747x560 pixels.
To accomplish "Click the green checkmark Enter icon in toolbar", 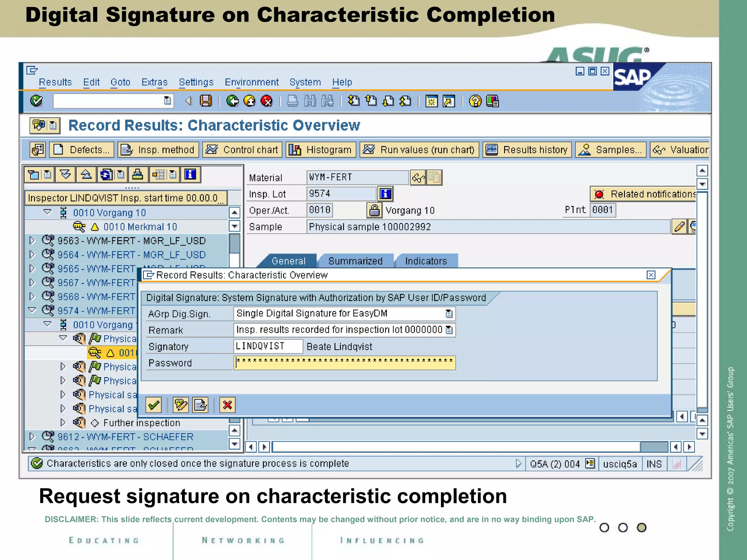I will click(x=36, y=101).
